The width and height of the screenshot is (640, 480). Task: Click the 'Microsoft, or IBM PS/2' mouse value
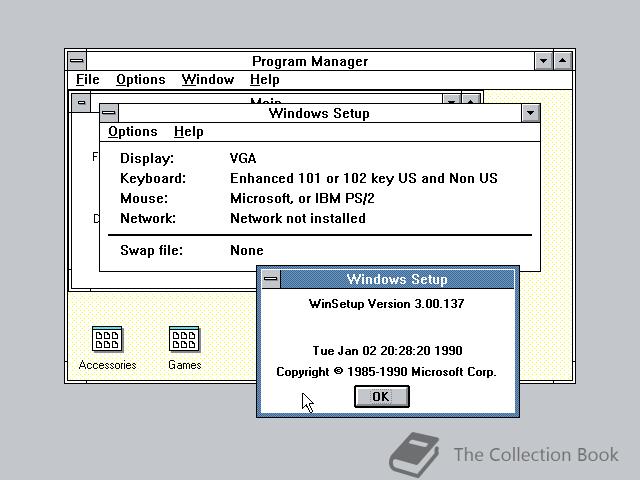point(302,198)
